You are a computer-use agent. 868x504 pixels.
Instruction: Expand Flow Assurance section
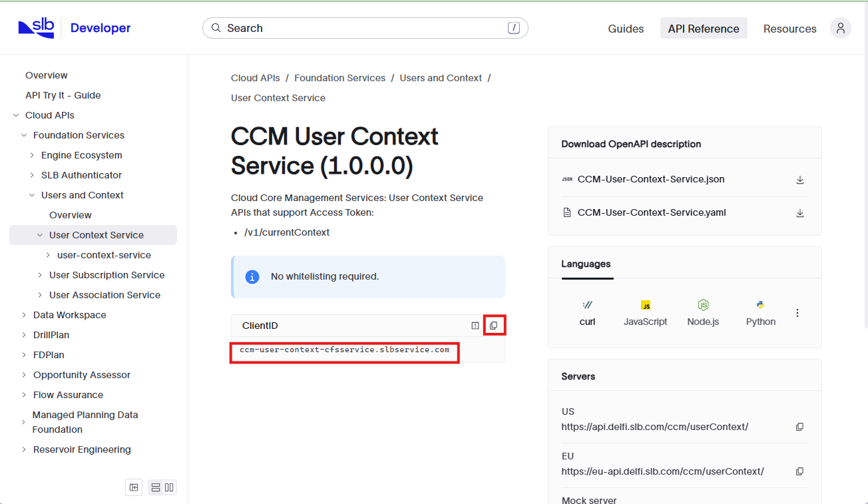click(24, 395)
